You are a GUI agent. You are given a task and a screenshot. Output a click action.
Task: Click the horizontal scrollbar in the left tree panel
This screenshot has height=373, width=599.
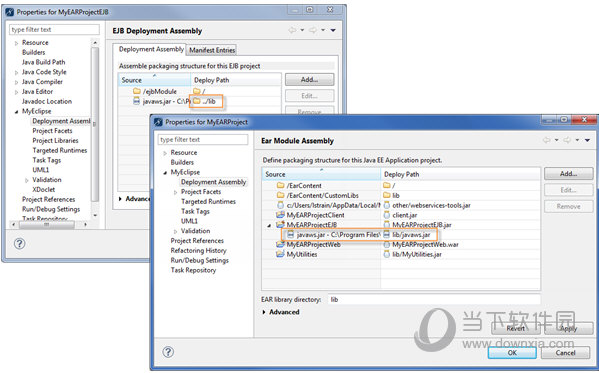tap(49, 224)
